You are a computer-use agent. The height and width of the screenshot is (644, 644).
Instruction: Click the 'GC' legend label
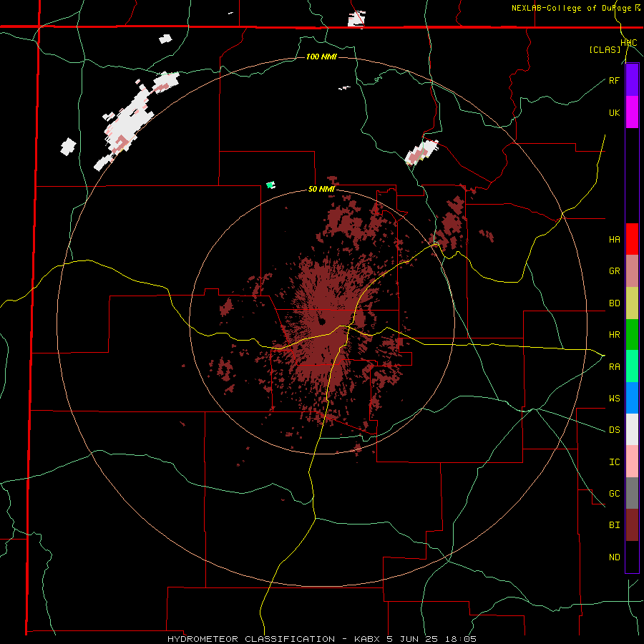click(x=614, y=494)
